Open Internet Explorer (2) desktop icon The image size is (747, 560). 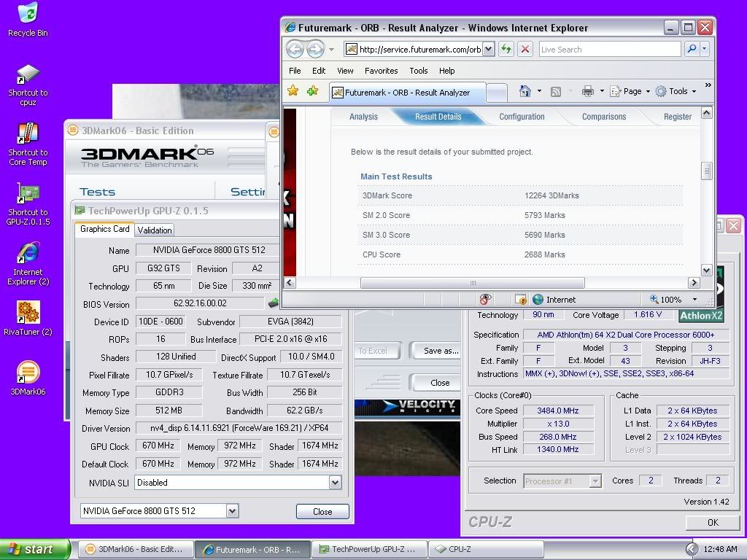pyautogui.click(x=28, y=264)
